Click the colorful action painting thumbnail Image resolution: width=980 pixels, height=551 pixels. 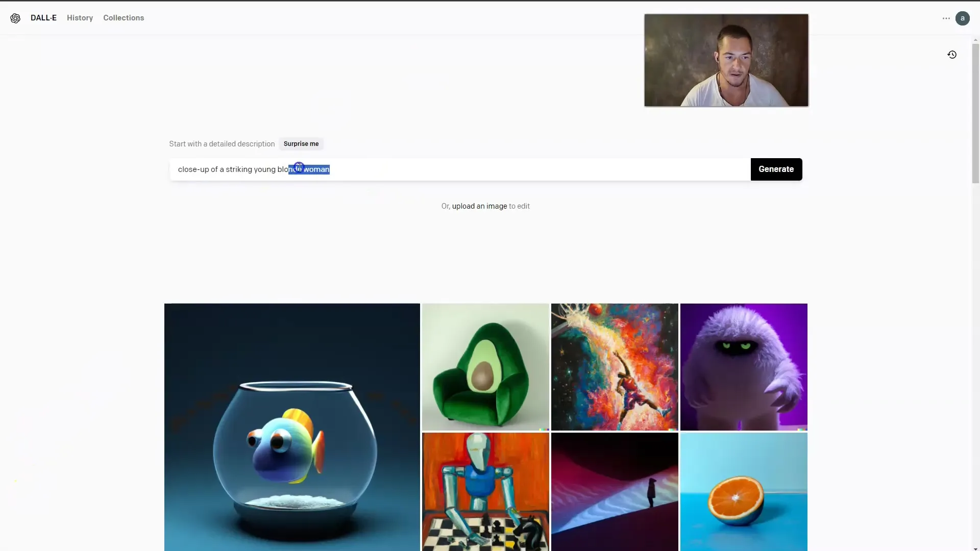coord(615,367)
